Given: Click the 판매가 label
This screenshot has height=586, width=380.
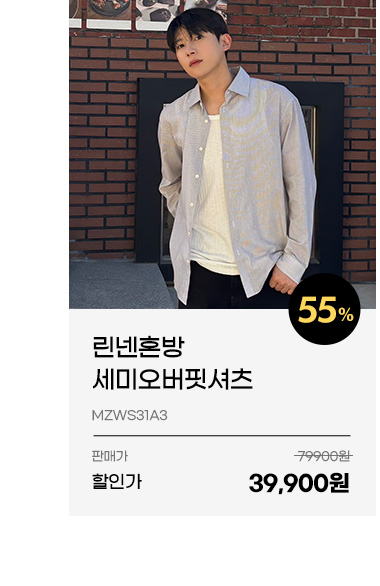Looking at the screenshot, I should (x=109, y=456).
